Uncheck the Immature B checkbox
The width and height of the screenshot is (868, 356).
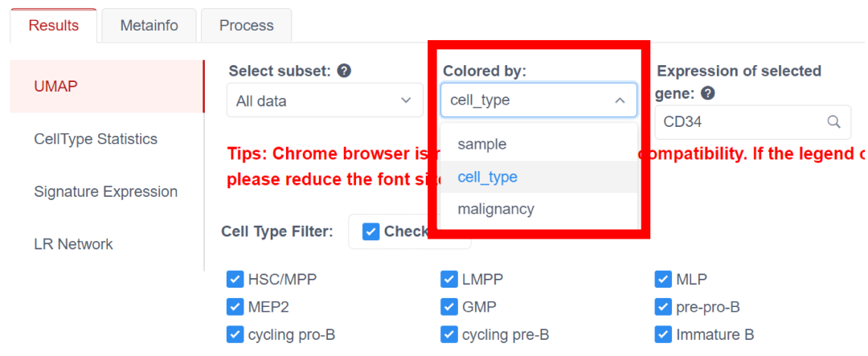click(663, 334)
